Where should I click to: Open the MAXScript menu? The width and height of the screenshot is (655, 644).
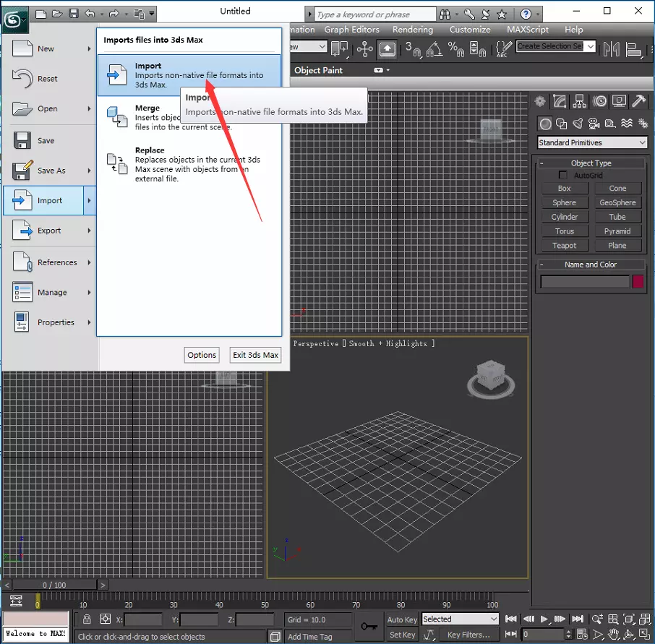(x=528, y=29)
